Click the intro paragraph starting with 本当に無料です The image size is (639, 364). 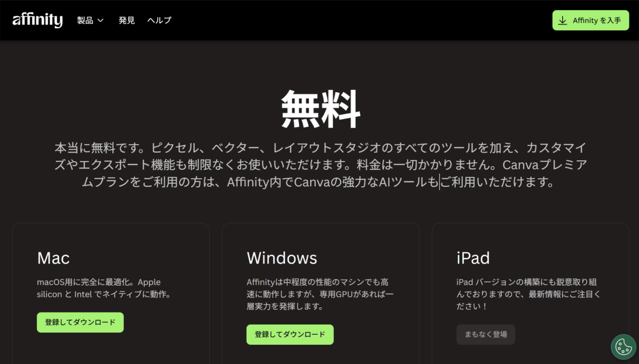coord(320,164)
